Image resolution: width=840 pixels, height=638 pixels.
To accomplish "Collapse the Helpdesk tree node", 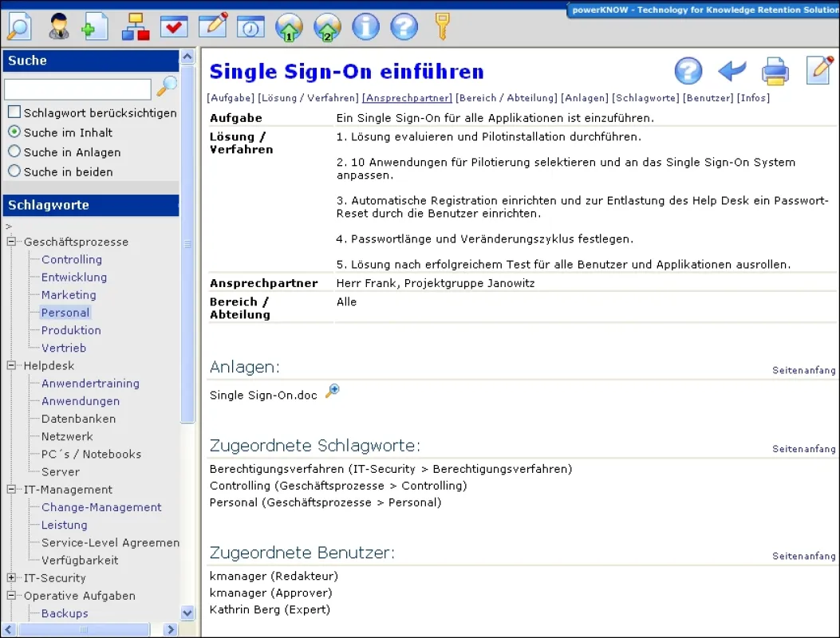I will pyautogui.click(x=11, y=365).
